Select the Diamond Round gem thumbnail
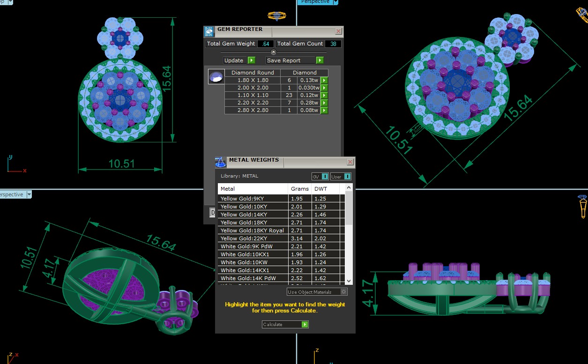The height and width of the screenshot is (364, 588). 216,77
